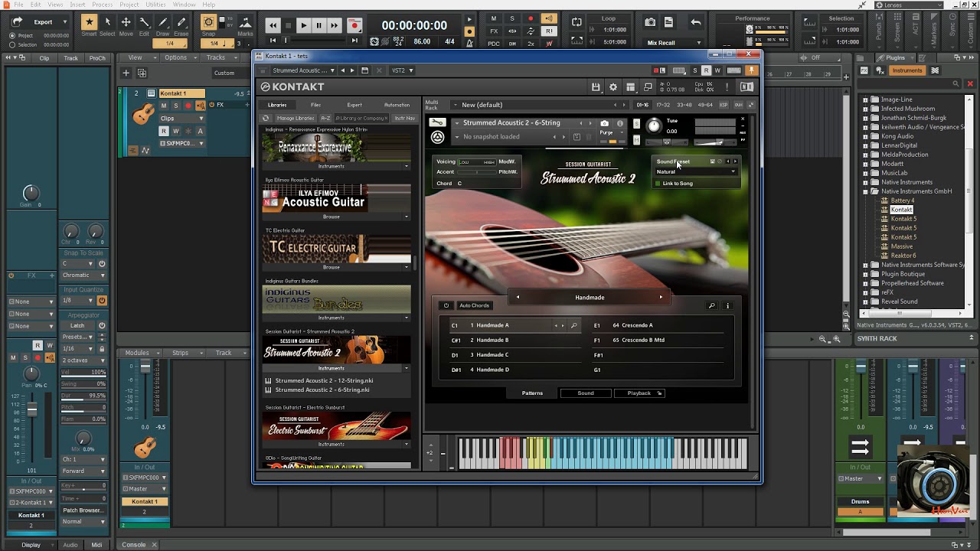The width and height of the screenshot is (980, 551).
Task: Click the Mix Recall button
Action: [x=661, y=43]
